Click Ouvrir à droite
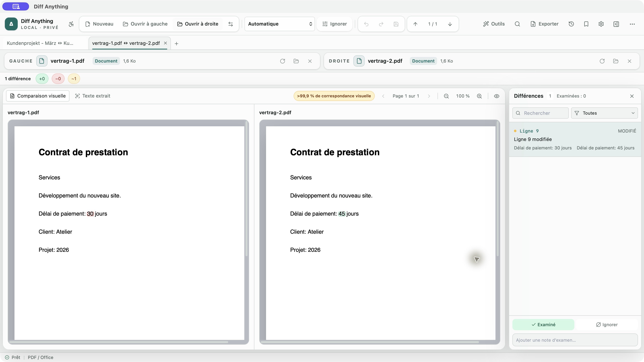 pyautogui.click(x=198, y=24)
